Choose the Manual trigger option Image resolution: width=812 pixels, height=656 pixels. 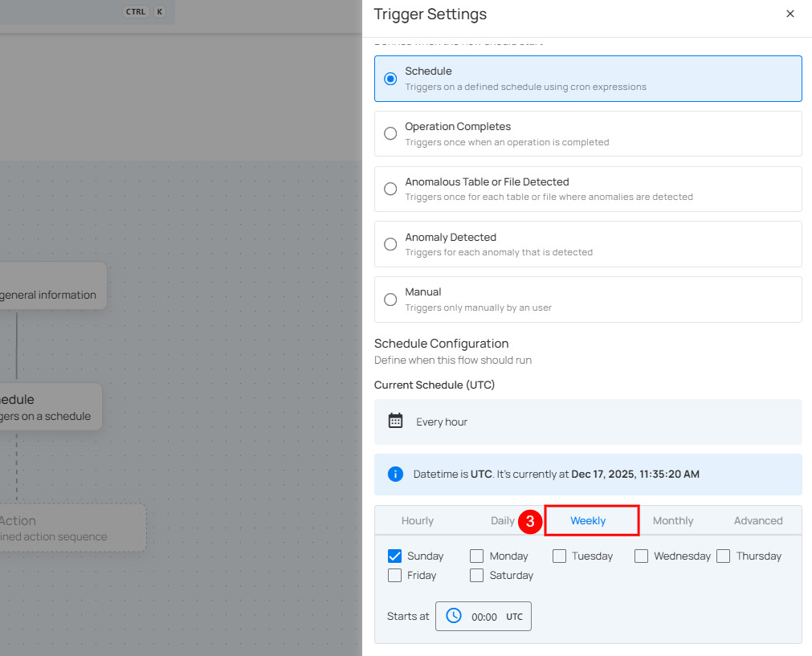tap(390, 299)
